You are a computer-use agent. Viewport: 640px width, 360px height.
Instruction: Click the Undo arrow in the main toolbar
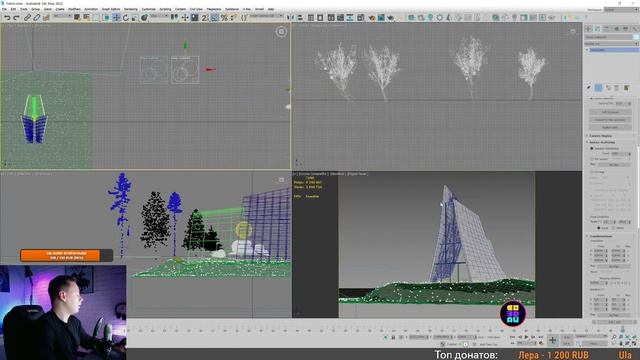[7, 18]
